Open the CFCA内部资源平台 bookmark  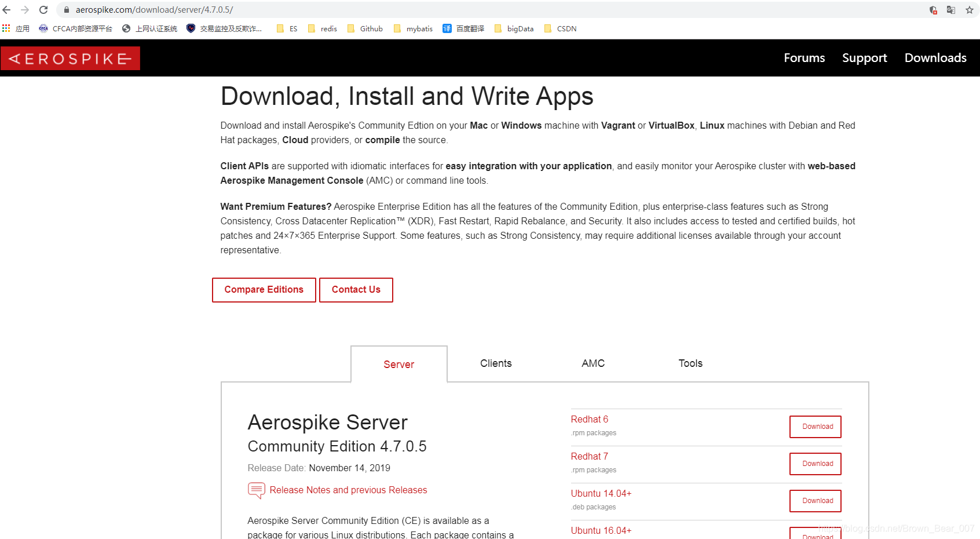click(x=75, y=28)
